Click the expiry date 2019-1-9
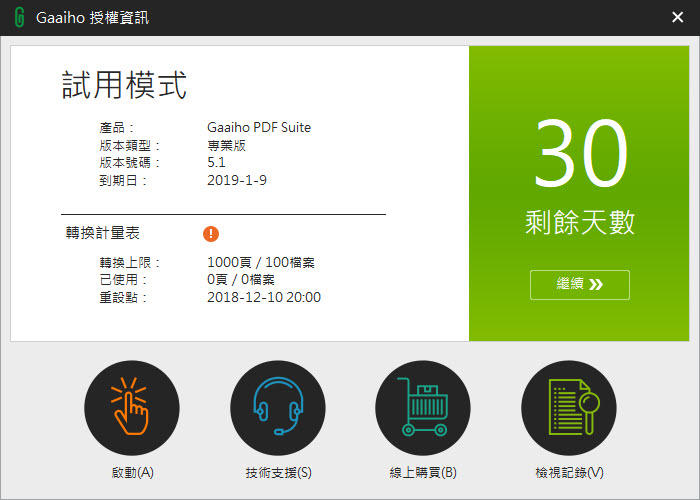This screenshot has width=700, height=500. click(237, 180)
